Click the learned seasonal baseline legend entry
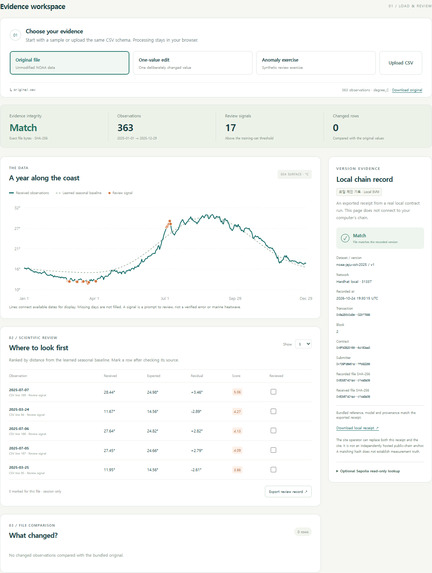 [x=79, y=193]
